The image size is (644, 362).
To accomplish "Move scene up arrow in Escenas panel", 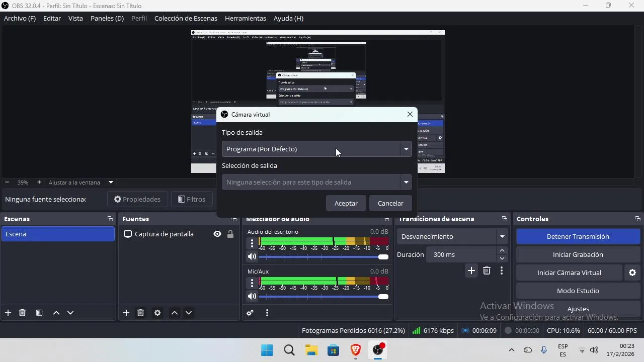I will [56, 313].
